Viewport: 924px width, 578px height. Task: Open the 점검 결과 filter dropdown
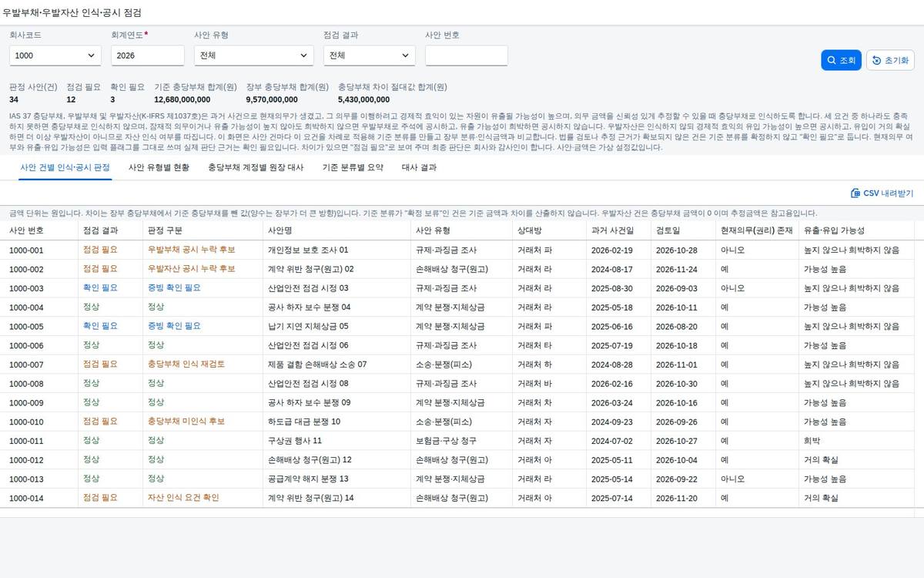(x=370, y=55)
